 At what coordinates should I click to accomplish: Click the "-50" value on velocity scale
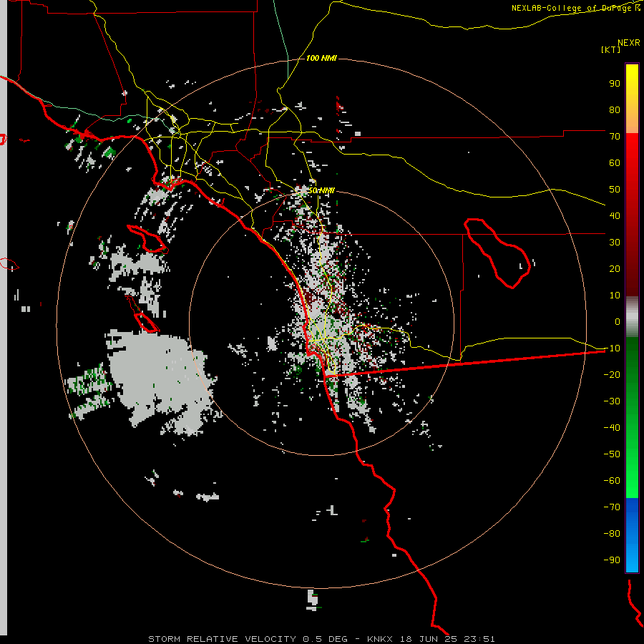click(612, 454)
